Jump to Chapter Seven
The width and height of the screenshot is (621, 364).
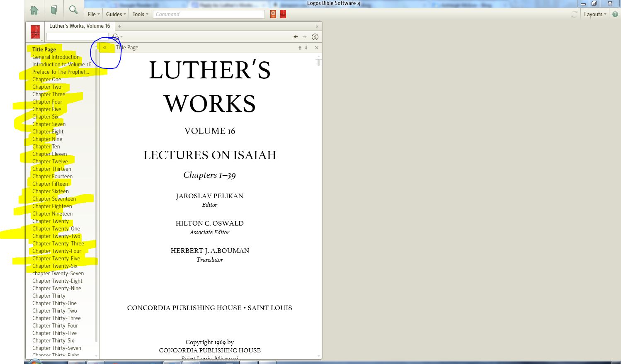[x=49, y=124]
